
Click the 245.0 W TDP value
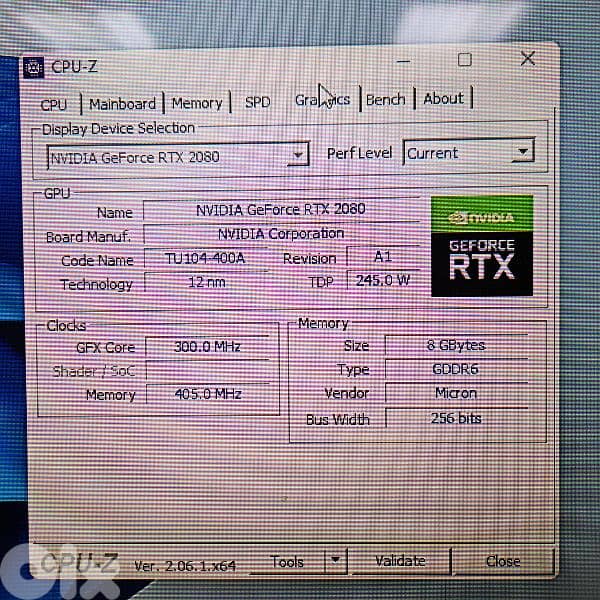click(x=383, y=280)
